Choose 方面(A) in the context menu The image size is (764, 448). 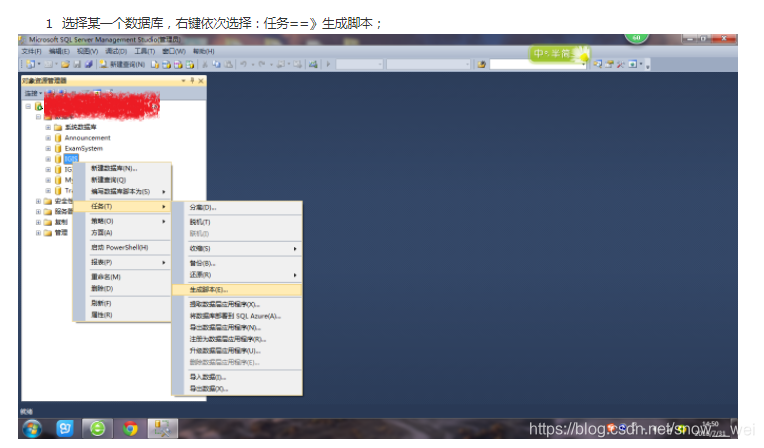122,233
